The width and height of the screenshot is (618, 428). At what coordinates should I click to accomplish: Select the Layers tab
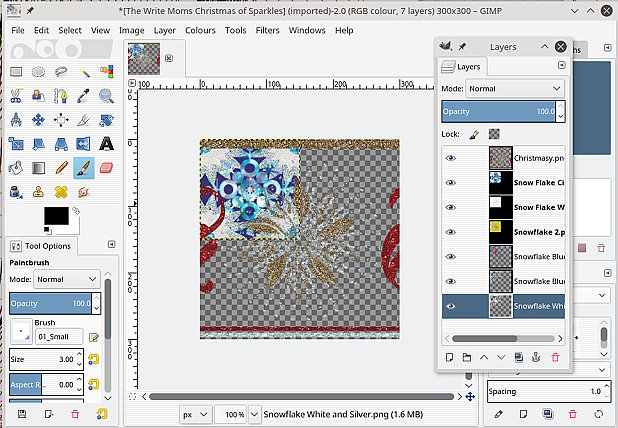tap(462, 67)
